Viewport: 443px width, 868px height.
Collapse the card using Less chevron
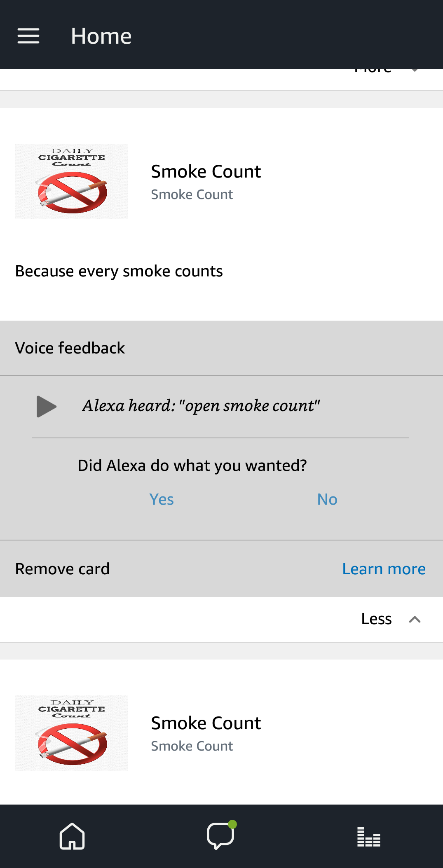(x=415, y=619)
